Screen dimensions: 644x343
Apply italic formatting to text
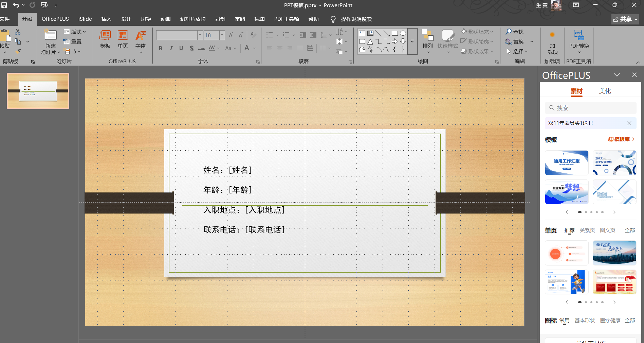[171, 48]
